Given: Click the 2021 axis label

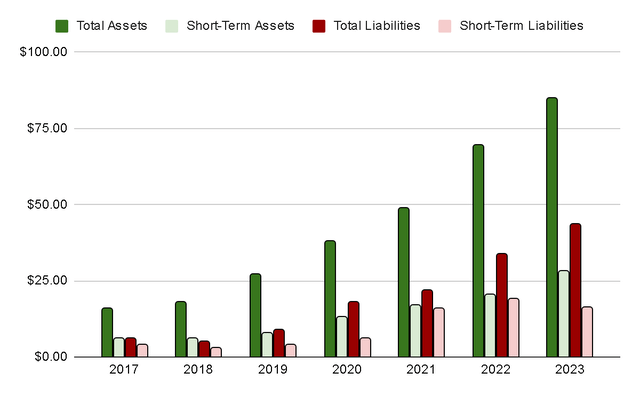Looking at the screenshot, I should tap(421, 369).
